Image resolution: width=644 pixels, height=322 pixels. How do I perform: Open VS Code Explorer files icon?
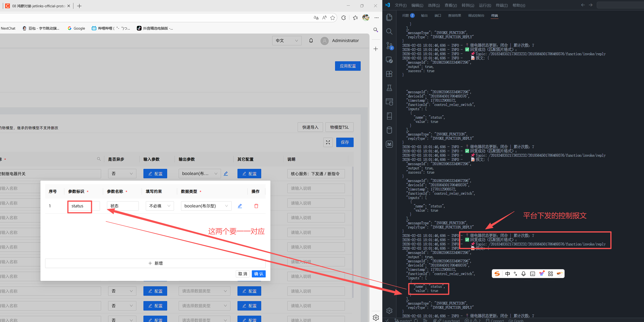click(389, 17)
